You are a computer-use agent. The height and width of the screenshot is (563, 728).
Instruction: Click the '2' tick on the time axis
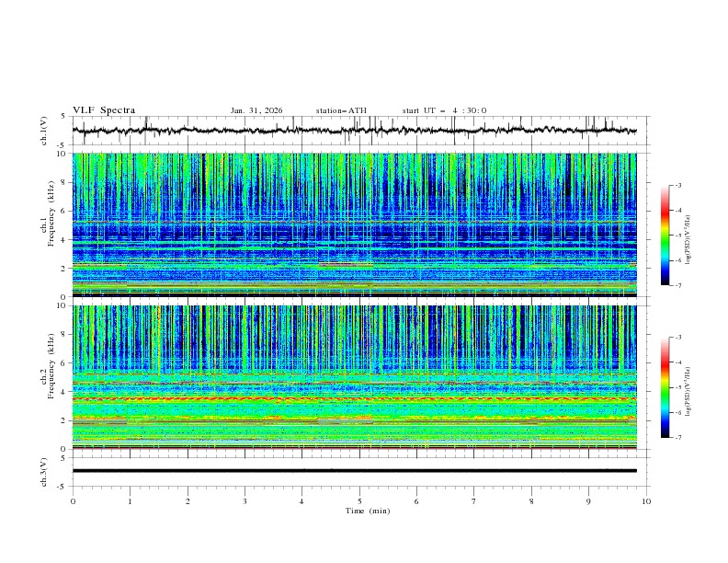pyautogui.click(x=188, y=501)
